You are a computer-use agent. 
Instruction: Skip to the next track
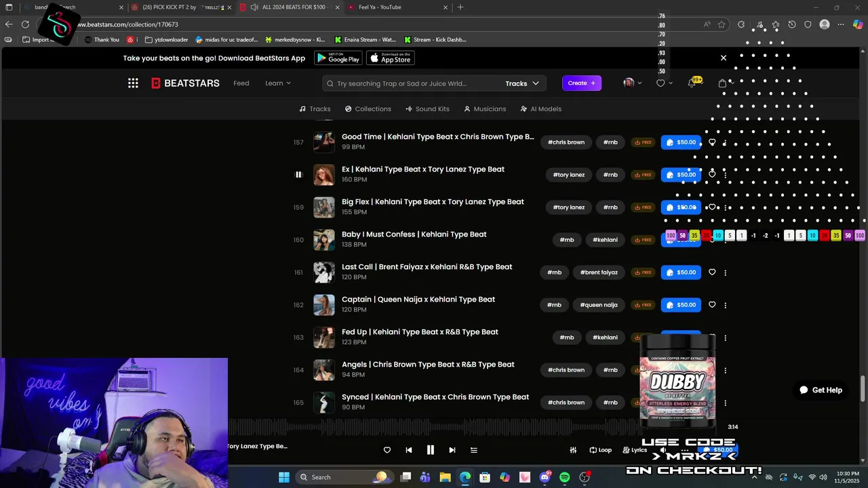click(452, 450)
